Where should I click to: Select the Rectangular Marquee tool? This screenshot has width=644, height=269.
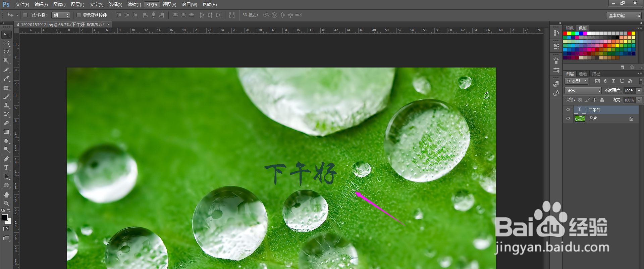click(x=6, y=43)
